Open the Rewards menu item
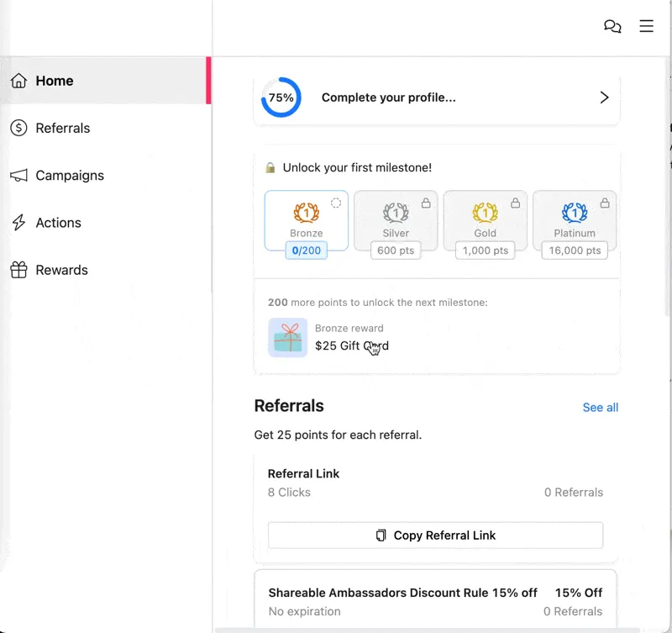The height and width of the screenshot is (633, 672). [106, 270]
